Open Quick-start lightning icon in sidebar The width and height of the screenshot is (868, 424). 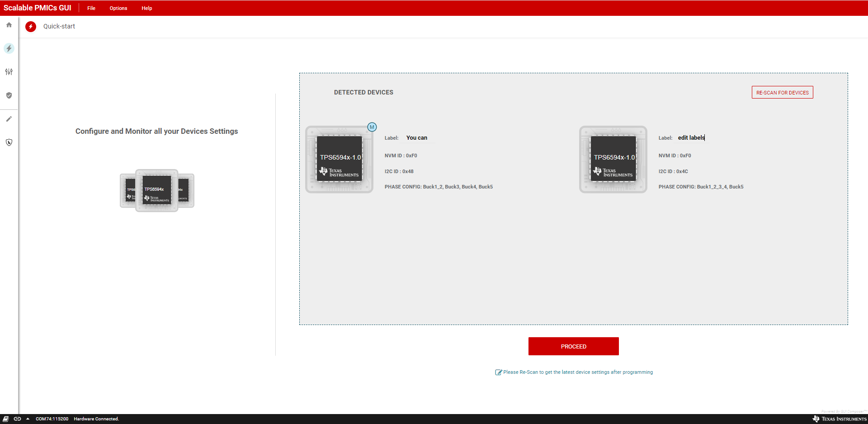tap(9, 48)
